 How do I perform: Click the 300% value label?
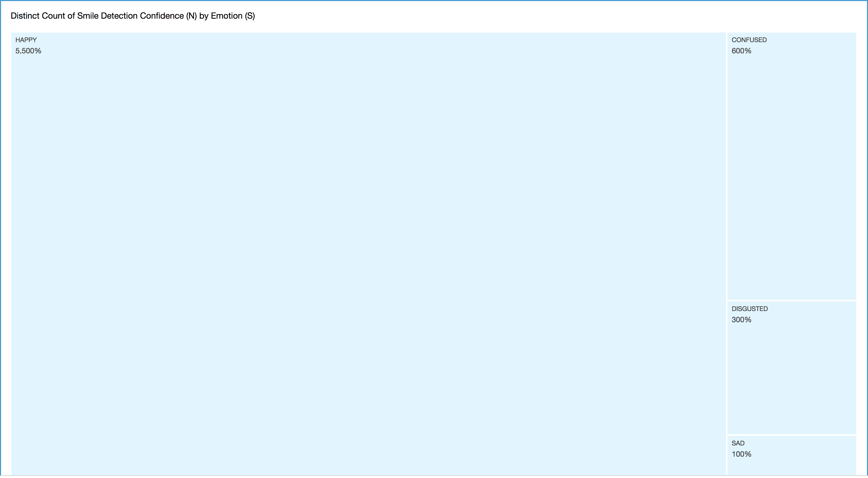(741, 320)
